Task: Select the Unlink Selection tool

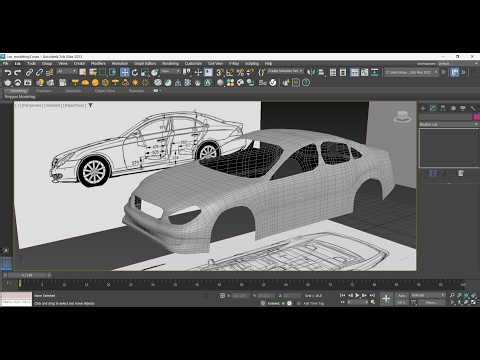Action: coord(39,72)
